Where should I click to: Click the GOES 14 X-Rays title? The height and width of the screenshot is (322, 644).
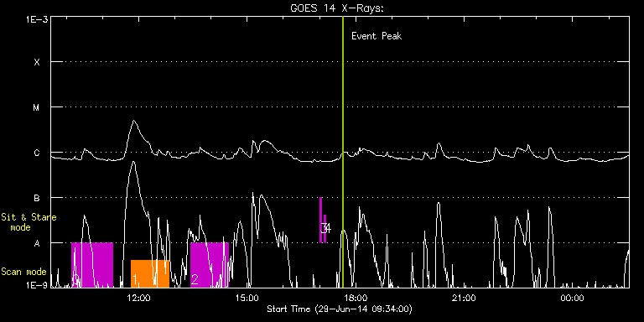[336, 8]
